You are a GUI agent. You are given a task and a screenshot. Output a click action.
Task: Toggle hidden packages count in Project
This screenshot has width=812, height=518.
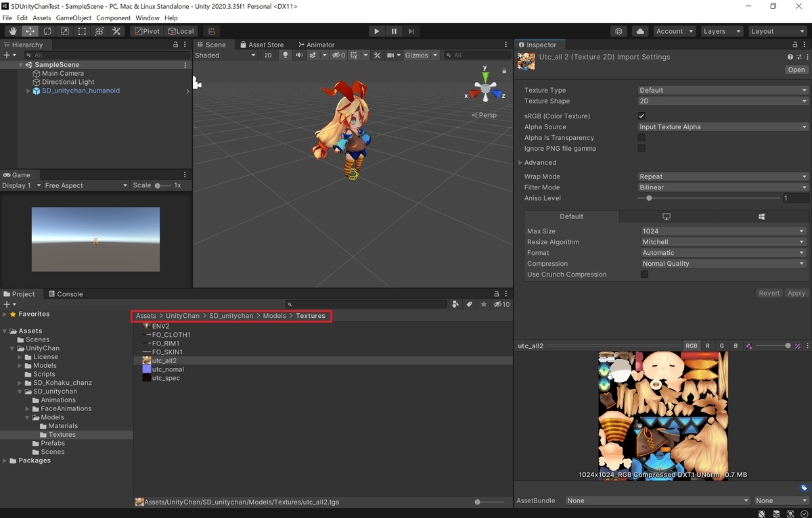pyautogui.click(x=501, y=304)
